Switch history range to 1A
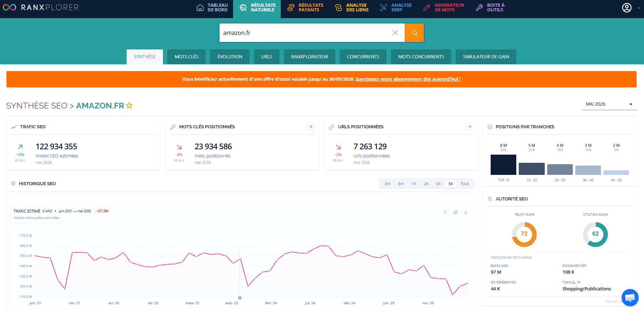This screenshot has width=644, height=311. [x=414, y=184]
